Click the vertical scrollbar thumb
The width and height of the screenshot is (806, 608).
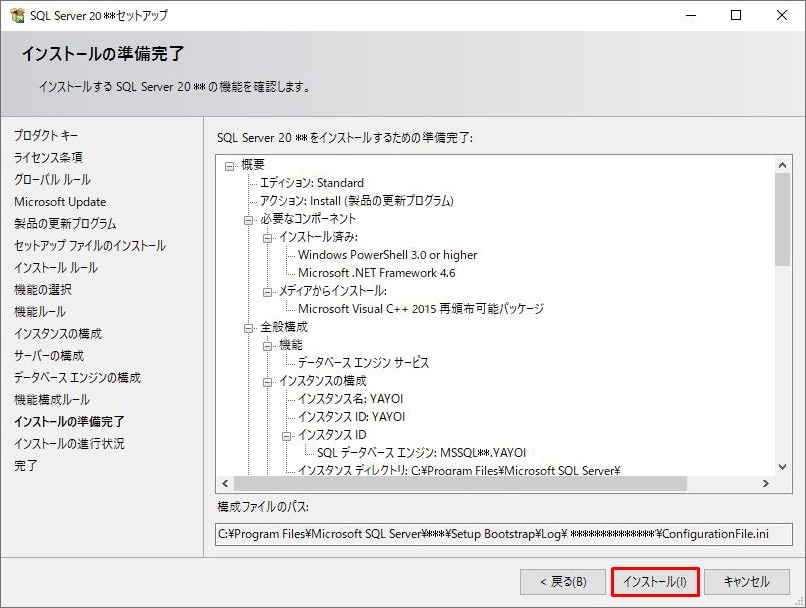(x=782, y=219)
